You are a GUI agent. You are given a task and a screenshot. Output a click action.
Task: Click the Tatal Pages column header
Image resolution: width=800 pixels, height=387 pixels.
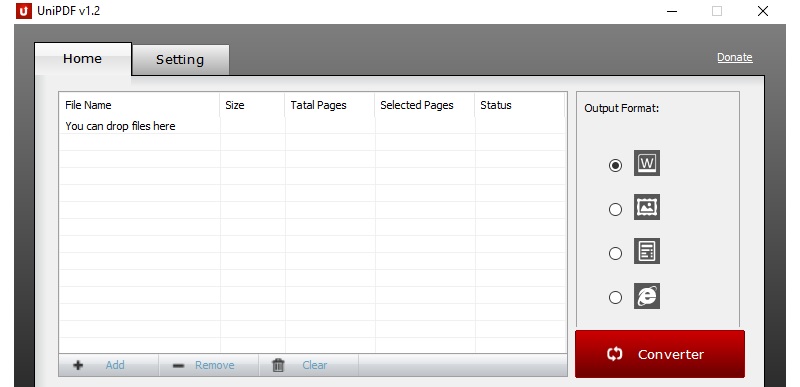click(330, 105)
